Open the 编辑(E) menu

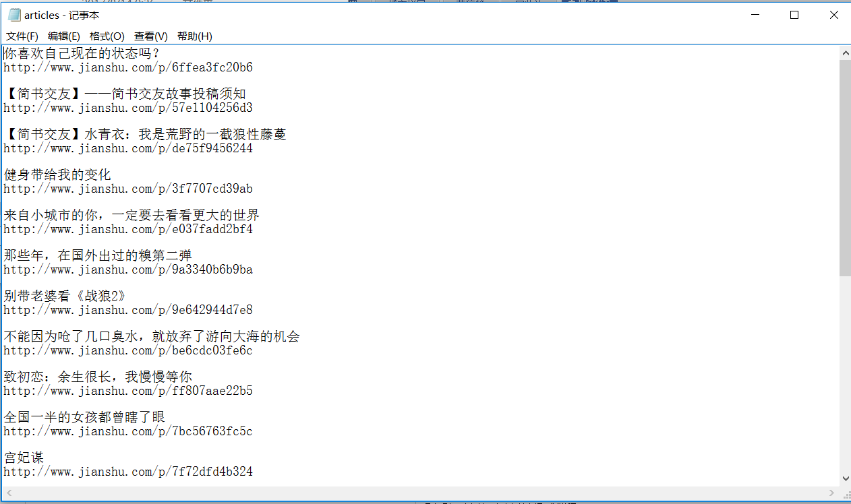tap(64, 36)
